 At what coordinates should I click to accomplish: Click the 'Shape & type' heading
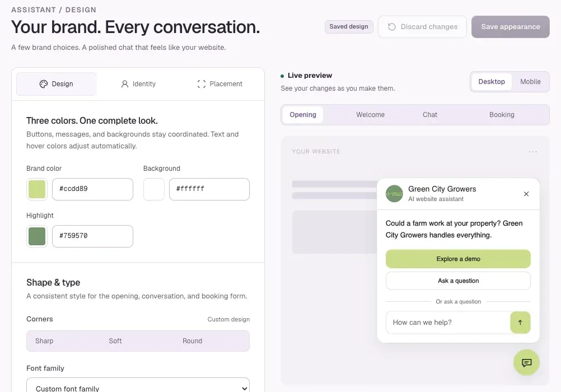coord(53,282)
